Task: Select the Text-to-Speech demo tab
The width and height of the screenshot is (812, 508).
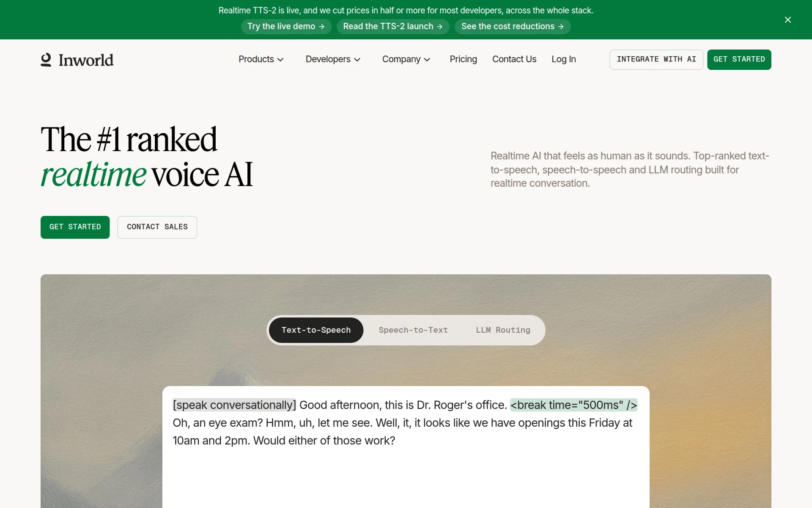Action: click(316, 330)
